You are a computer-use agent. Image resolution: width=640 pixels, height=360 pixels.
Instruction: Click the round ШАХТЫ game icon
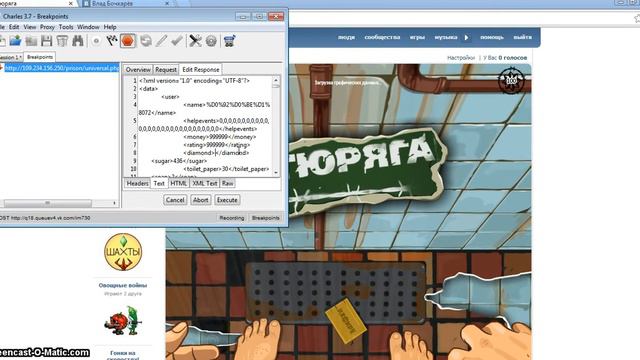click(123, 252)
